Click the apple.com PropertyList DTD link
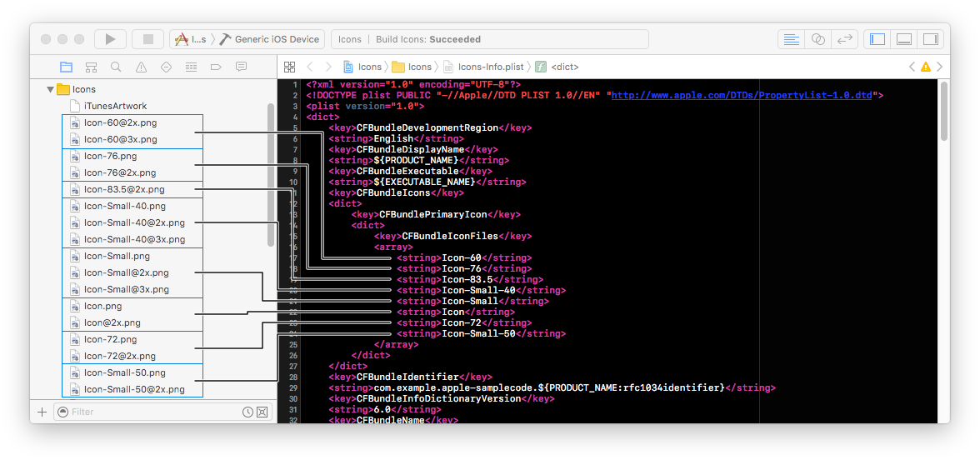Screen dimensions: 980x460 tap(742, 95)
